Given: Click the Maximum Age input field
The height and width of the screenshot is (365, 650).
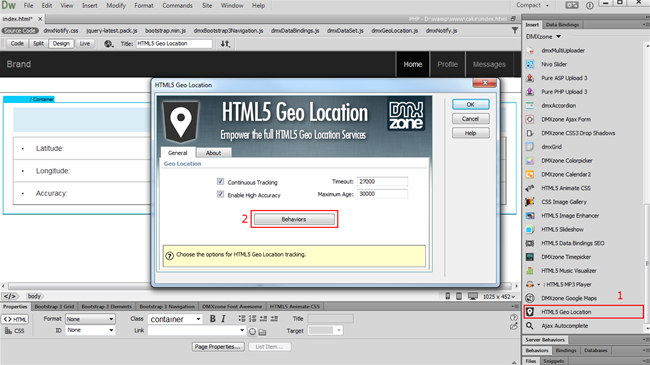Looking at the screenshot, I should [382, 194].
